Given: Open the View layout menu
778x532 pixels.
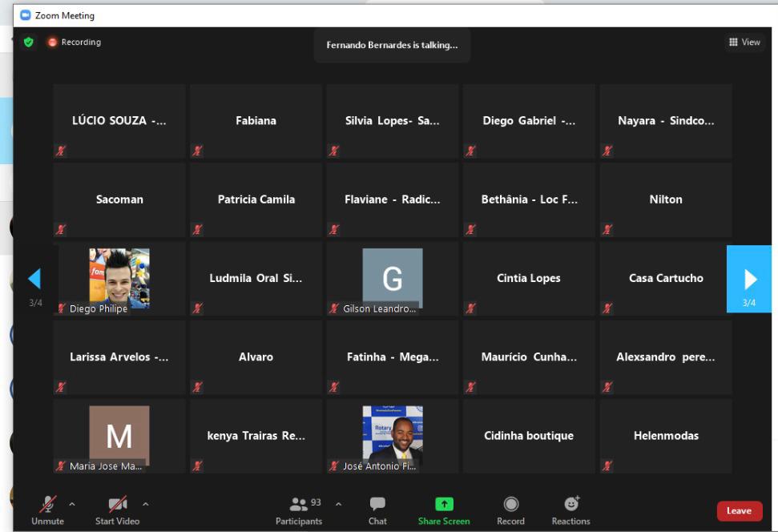Looking at the screenshot, I should click(x=744, y=42).
